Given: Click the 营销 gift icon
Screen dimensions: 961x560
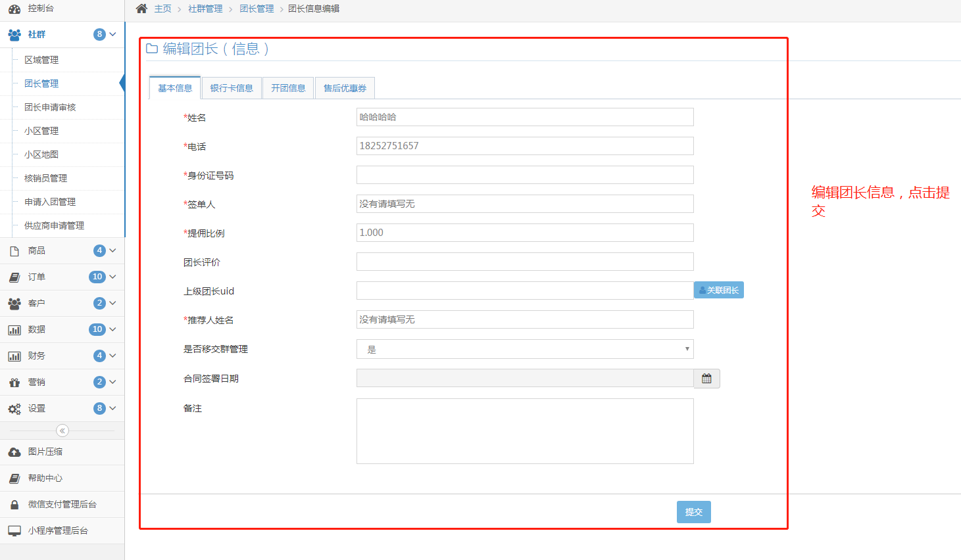Looking at the screenshot, I should pos(14,383).
